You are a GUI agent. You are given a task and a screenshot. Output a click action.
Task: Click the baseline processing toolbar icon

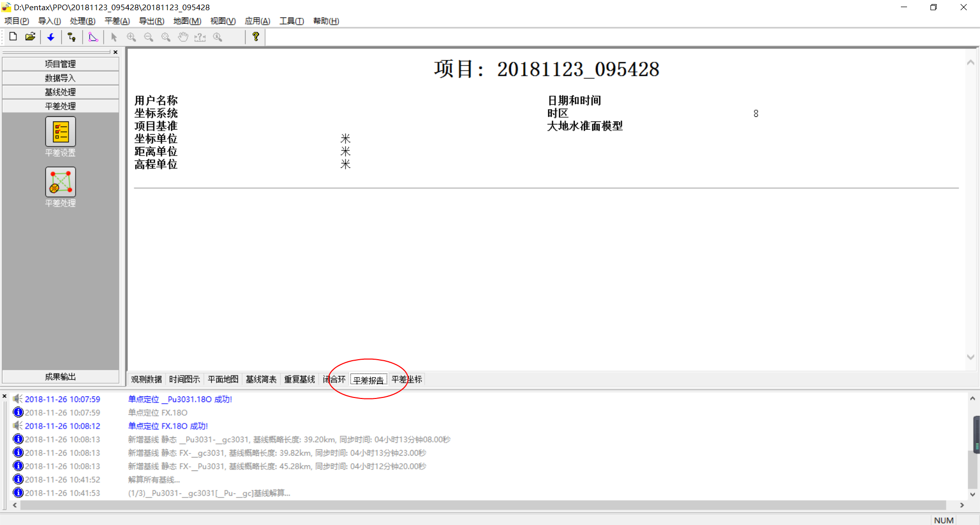click(x=71, y=37)
